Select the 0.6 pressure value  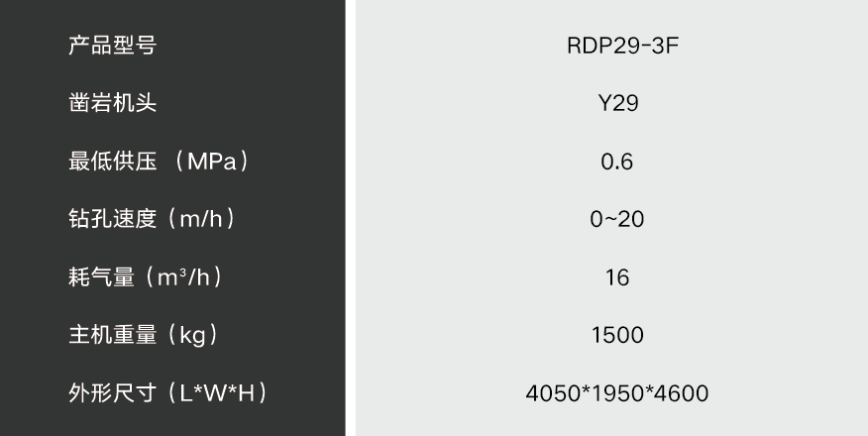coord(616,162)
